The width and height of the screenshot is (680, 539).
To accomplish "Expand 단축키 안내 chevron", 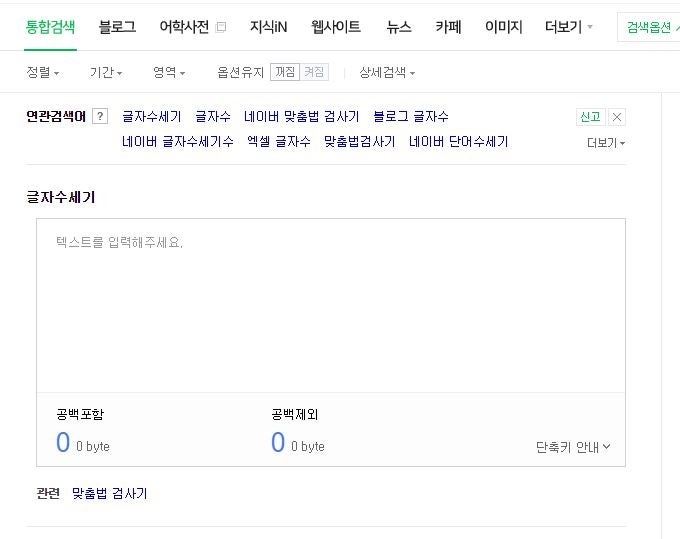I will click(573, 447).
